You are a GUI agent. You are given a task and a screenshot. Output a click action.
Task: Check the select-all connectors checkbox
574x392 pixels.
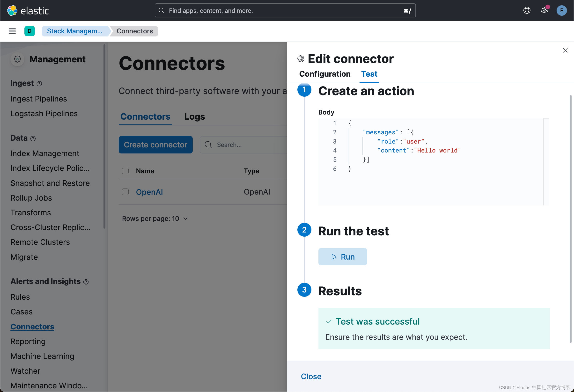[x=125, y=171]
